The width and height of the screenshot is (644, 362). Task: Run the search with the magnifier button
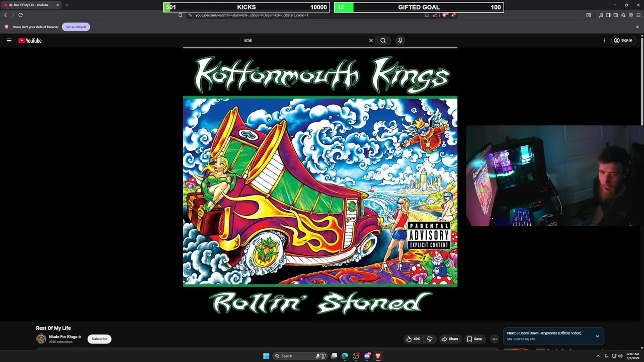tap(383, 40)
